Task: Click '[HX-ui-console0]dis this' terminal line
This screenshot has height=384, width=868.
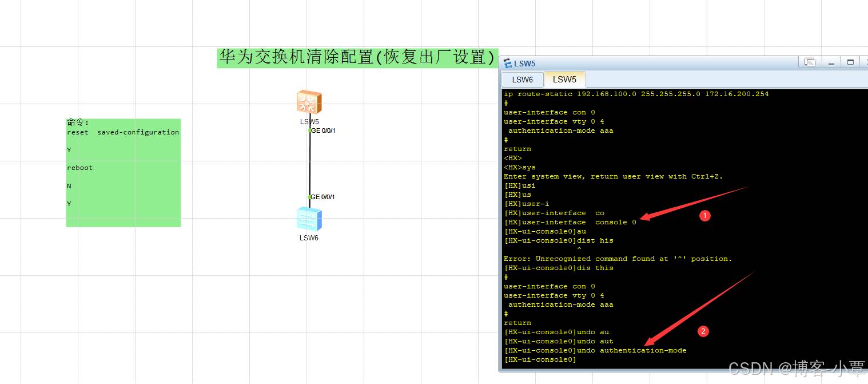Action: tap(559, 268)
